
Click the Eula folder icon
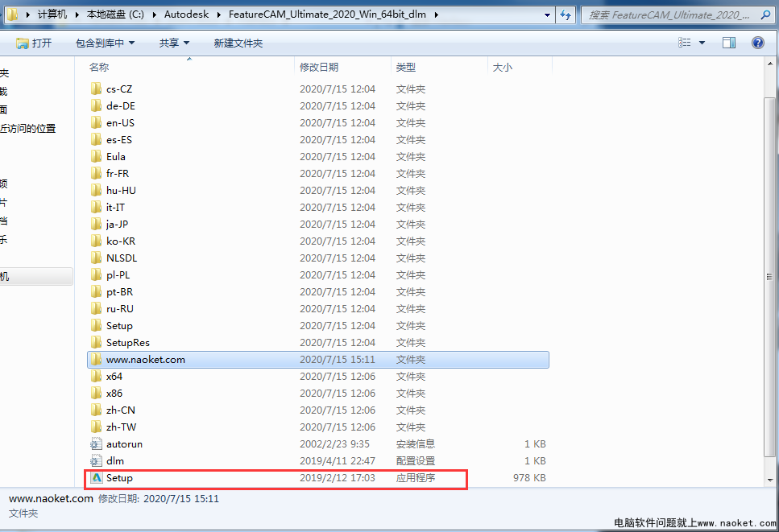pyautogui.click(x=97, y=156)
